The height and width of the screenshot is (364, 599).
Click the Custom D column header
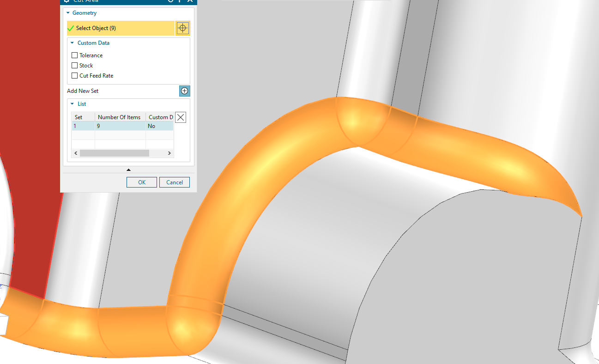(x=160, y=117)
